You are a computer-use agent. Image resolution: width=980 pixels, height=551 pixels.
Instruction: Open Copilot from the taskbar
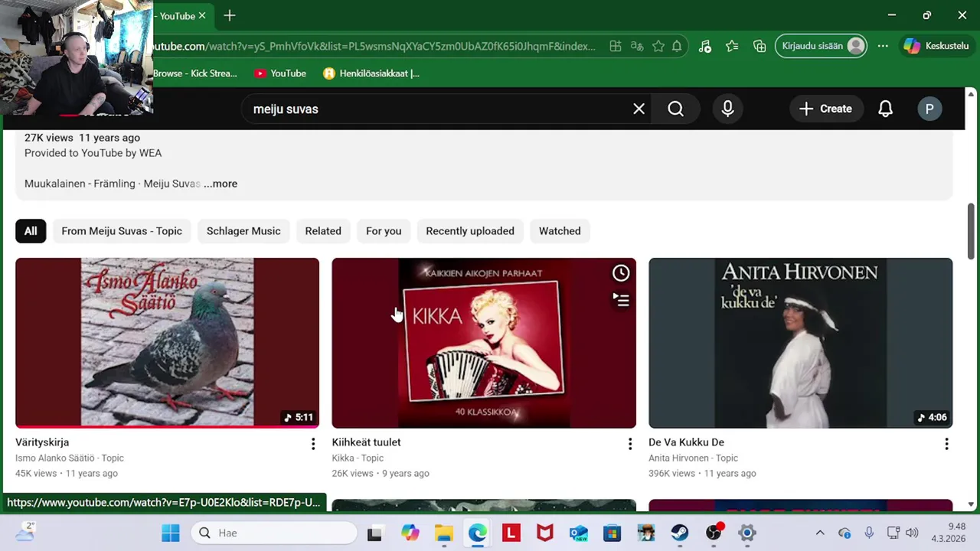click(410, 533)
